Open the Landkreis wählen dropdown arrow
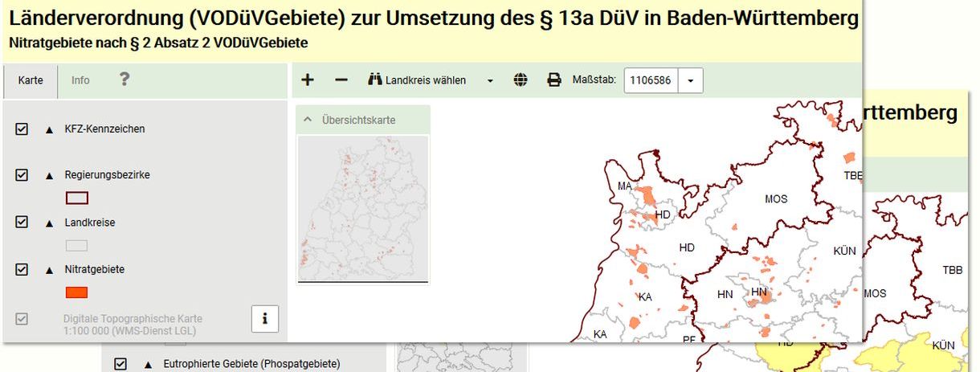Image resolution: width=980 pixels, height=372 pixels. point(490,81)
